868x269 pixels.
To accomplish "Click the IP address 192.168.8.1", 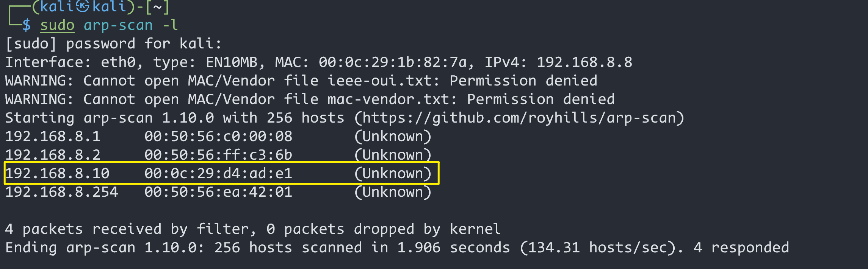I will click(53, 137).
